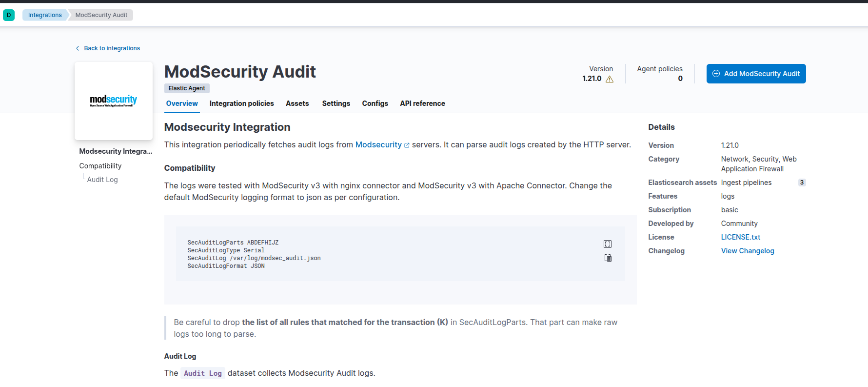
Task: Jump to Compatibility section in sidebar
Action: tap(100, 166)
